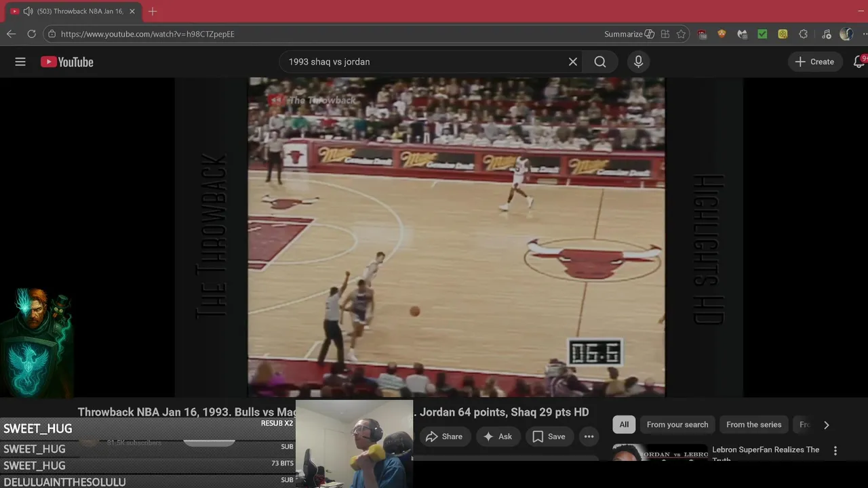The image size is (868, 488).
Task: Open a new browser tab
Action: [x=153, y=12]
